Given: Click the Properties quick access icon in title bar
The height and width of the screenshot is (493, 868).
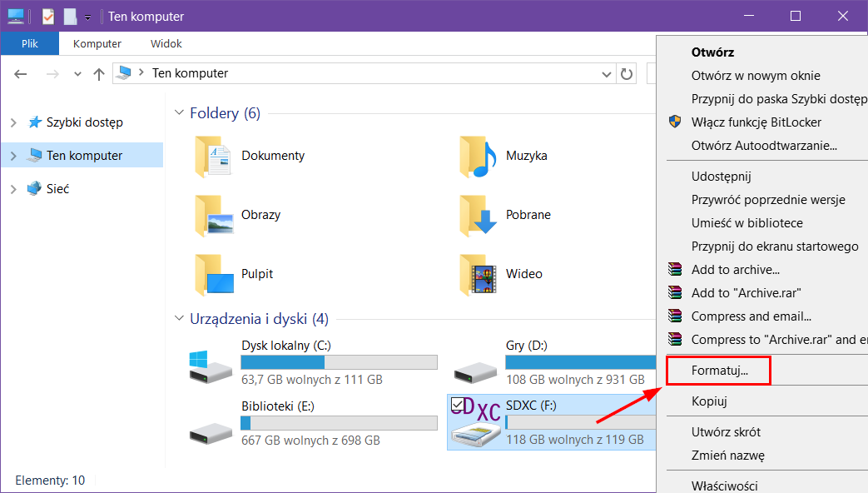Looking at the screenshot, I should coord(48,16).
